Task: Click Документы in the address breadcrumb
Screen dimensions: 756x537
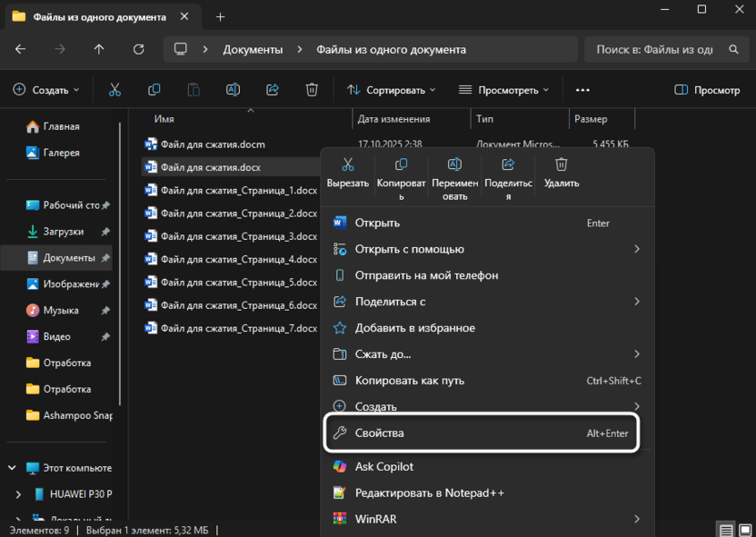Action: [x=253, y=49]
